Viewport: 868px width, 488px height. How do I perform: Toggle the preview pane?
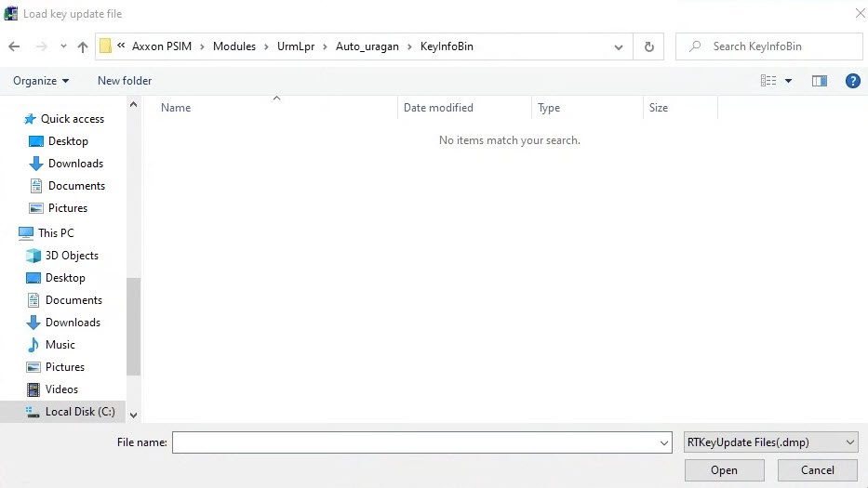click(x=820, y=81)
